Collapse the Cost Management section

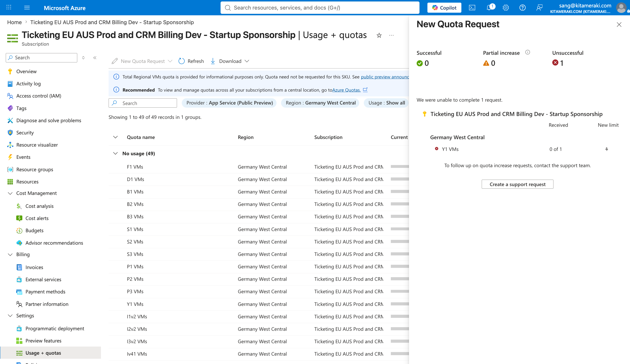[x=10, y=193]
